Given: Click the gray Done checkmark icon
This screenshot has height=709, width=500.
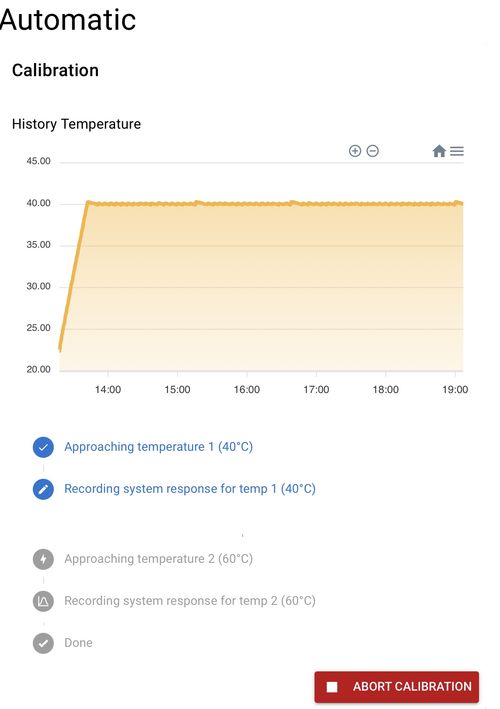Looking at the screenshot, I should click(43, 643).
